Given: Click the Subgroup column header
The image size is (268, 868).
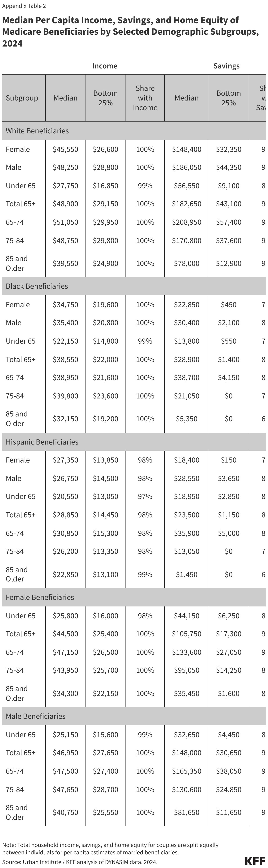Looking at the screenshot, I should point(22,98).
